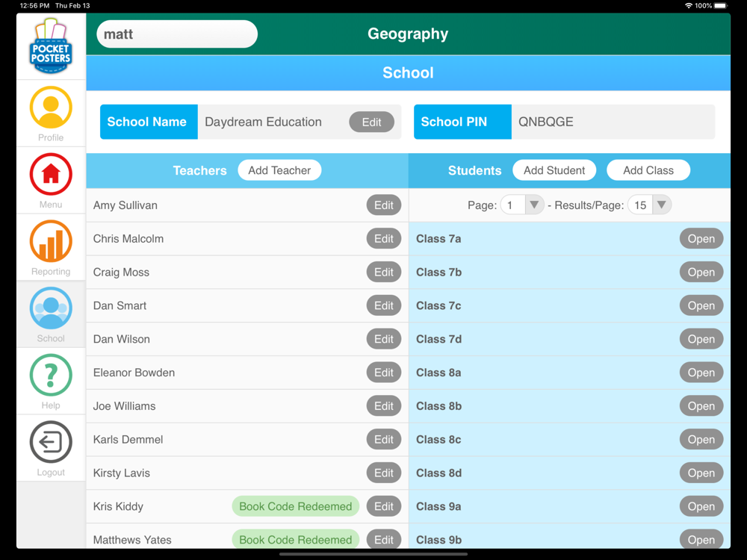Tap Kris Kiddy Book Code Redeemed badge

coord(295,507)
